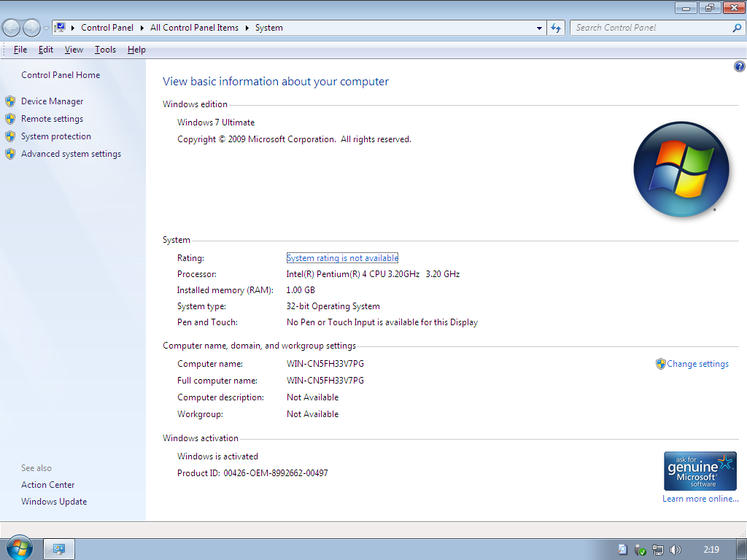This screenshot has height=560, width=747.
Task: Expand the recent pages arrow beside Forward
Action: [x=46, y=28]
